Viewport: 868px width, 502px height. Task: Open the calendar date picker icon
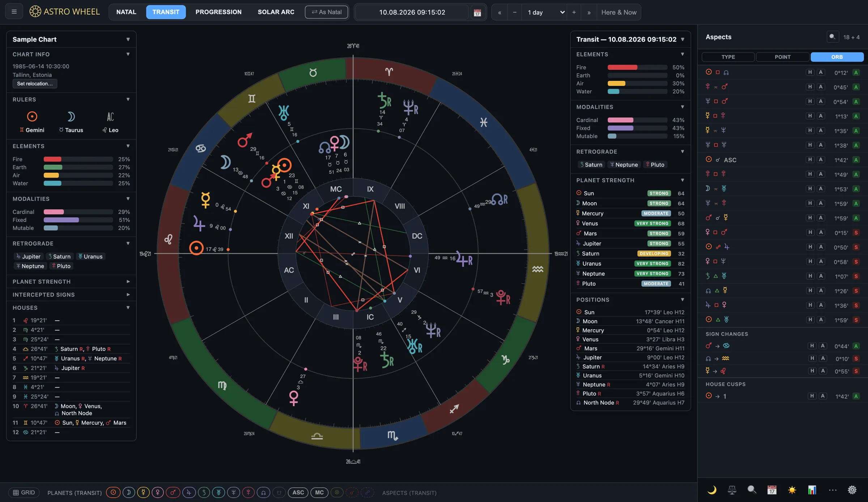[477, 12]
